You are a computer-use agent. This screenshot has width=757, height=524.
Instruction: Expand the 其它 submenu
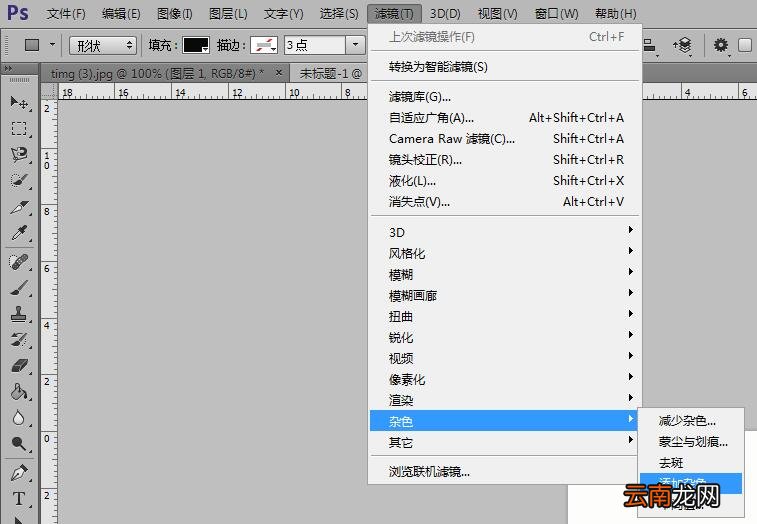click(505, 442)
